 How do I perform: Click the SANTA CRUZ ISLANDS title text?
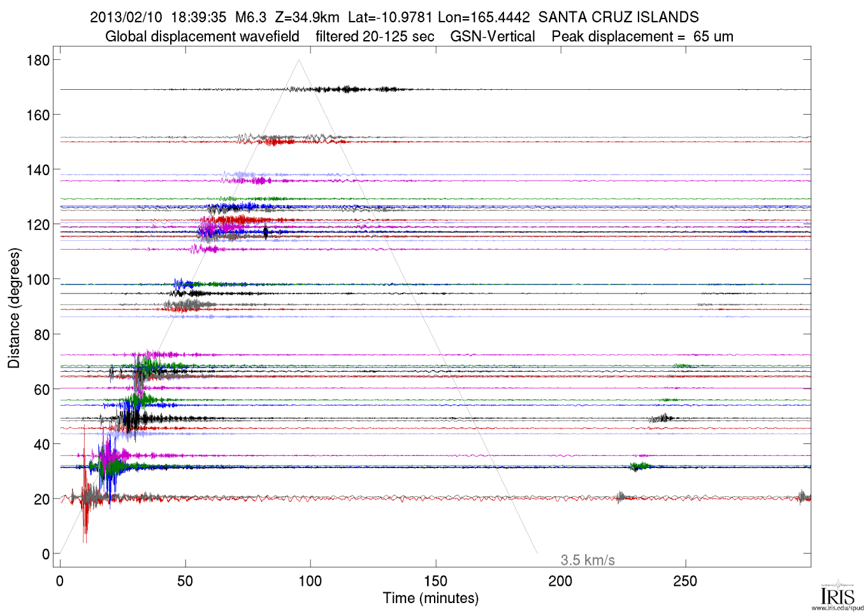[618, 17]
